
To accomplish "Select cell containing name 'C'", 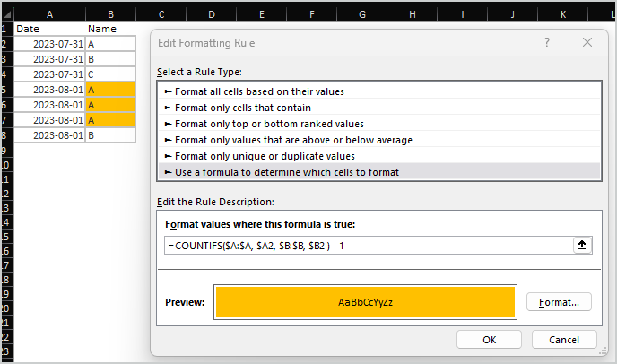I will (110, 74).
